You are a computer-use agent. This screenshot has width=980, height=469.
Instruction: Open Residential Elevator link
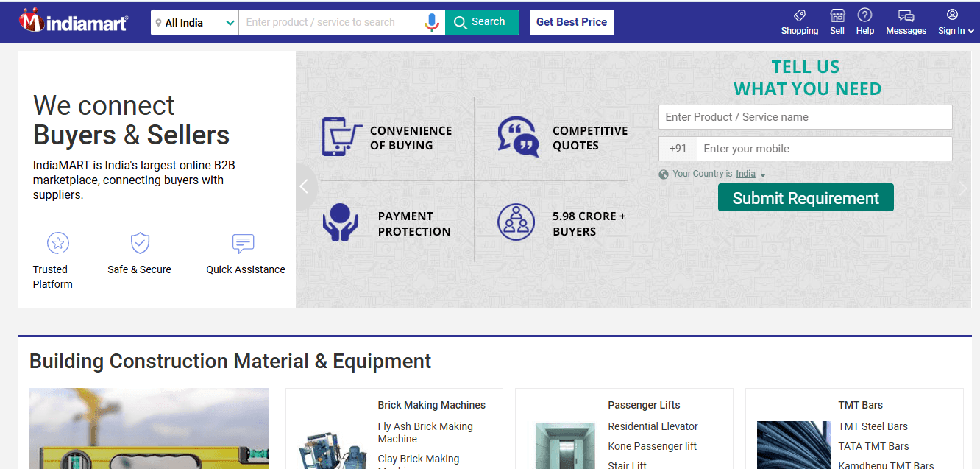653,426
